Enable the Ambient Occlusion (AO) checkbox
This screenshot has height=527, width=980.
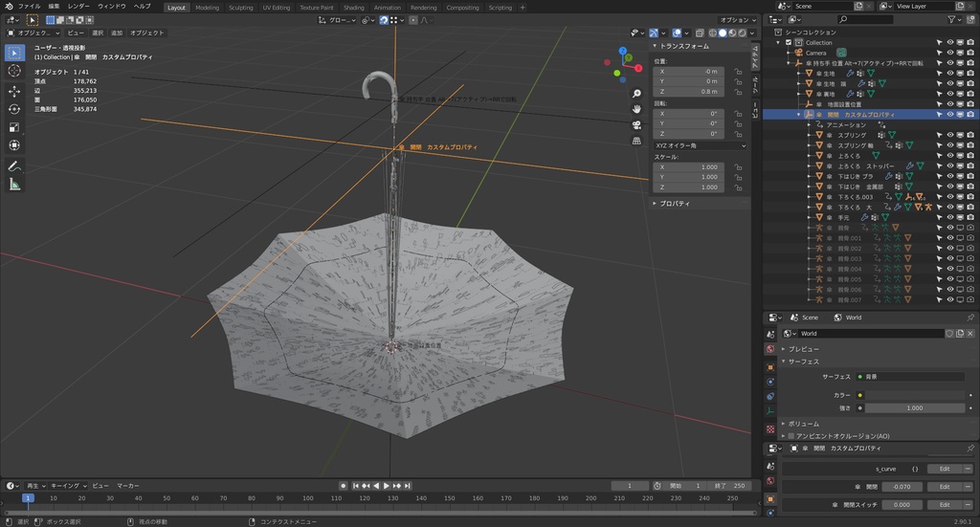pos(791,435)
